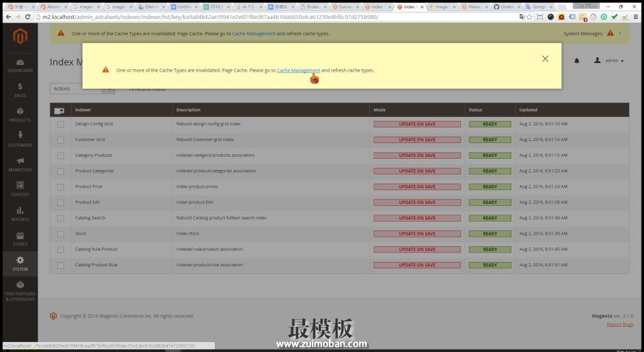
Task: Click Cache Management link in popup
Action: tap(298, 71)
